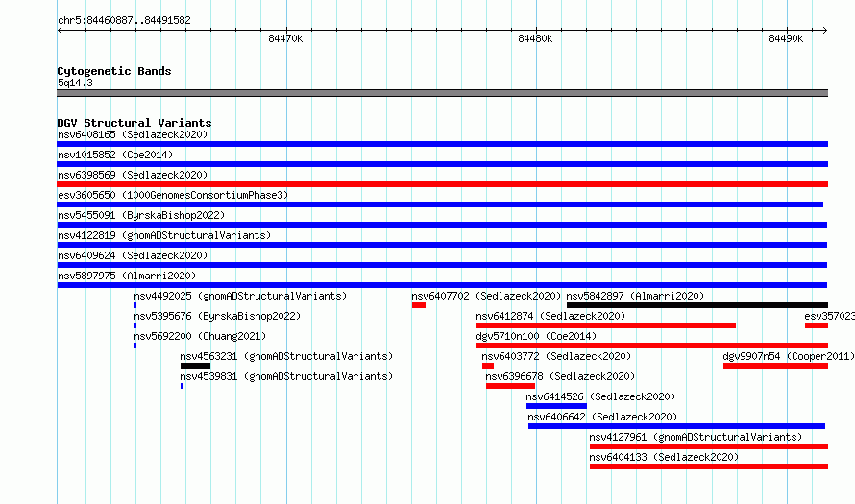855x504 pixels.
Task: Click the small red bar of nsv6407702
Action: pos(419,305)
